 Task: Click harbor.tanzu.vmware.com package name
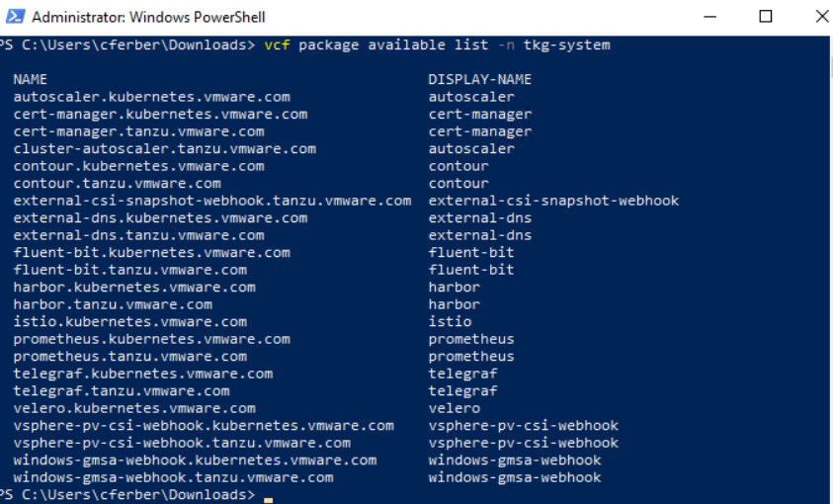click(x=113, y=304)
